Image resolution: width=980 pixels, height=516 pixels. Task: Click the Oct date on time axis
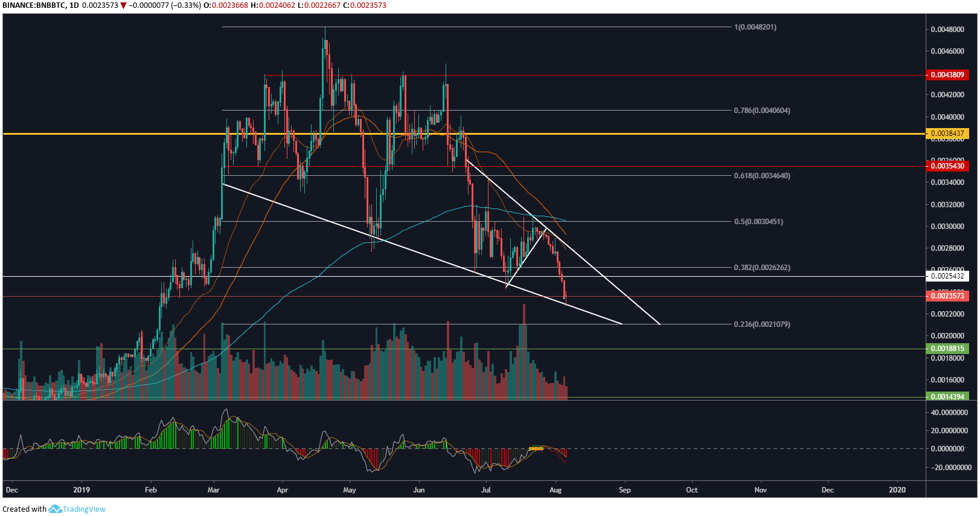[691, 490]
